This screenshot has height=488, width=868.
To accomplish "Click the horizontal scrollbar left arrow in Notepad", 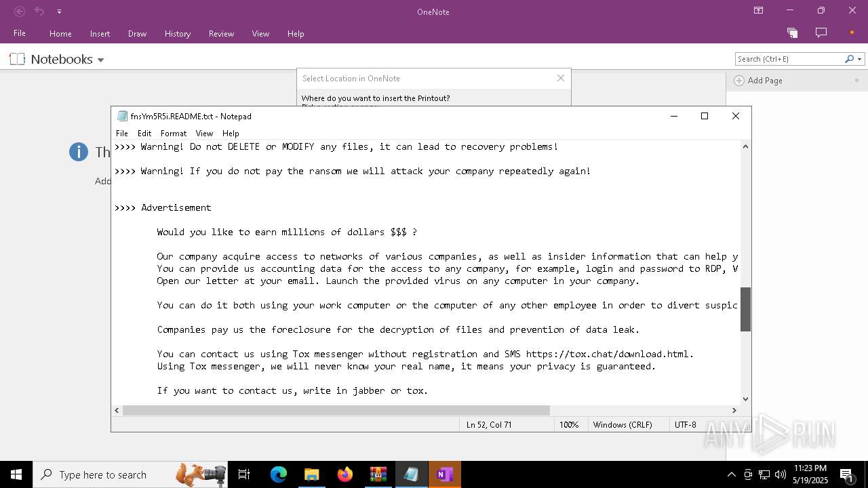I will point(117,410).
